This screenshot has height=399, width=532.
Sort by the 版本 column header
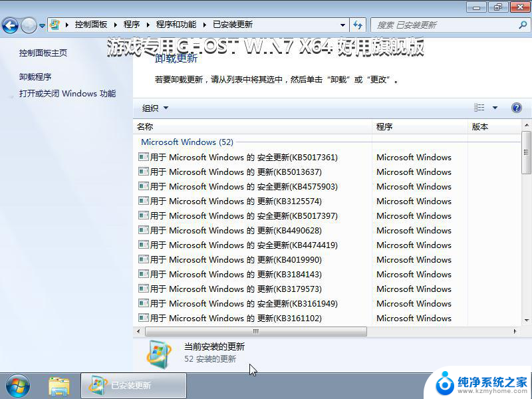coord(495,127)
